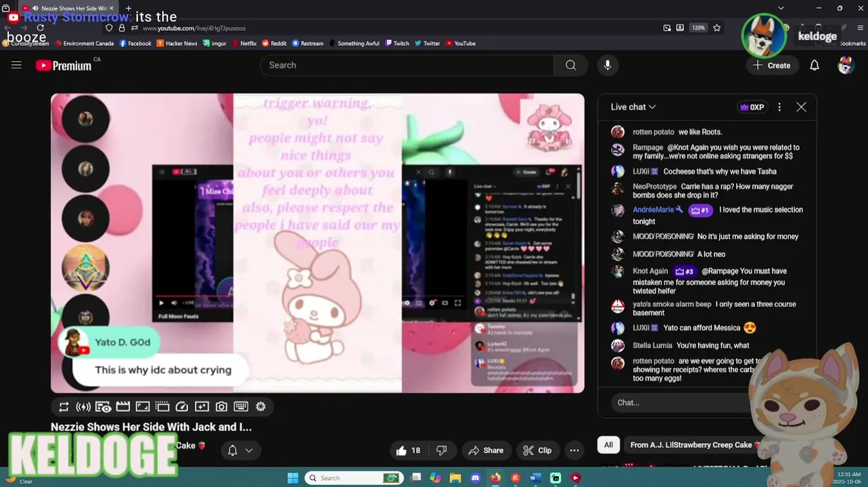Close the live chat panel
Image resolution: width=868 pixels, height=487 pixels.
[x=801, y=107]
